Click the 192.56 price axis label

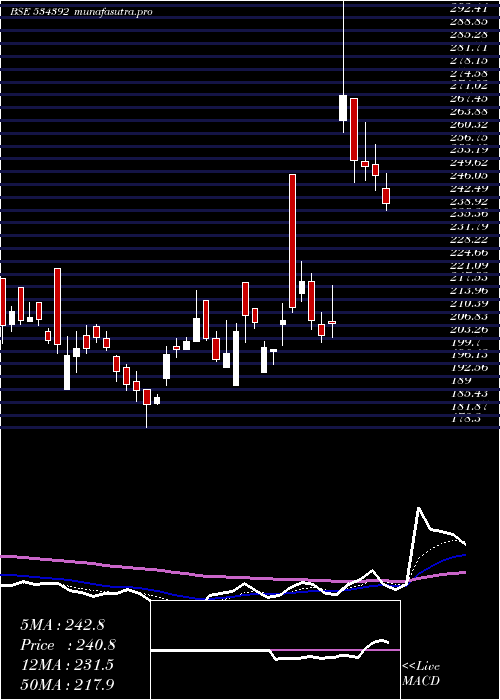(470, 368)
